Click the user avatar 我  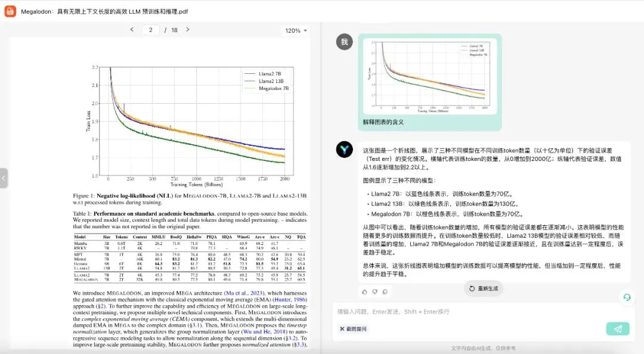pyautogui.click(x=345, y=42)
